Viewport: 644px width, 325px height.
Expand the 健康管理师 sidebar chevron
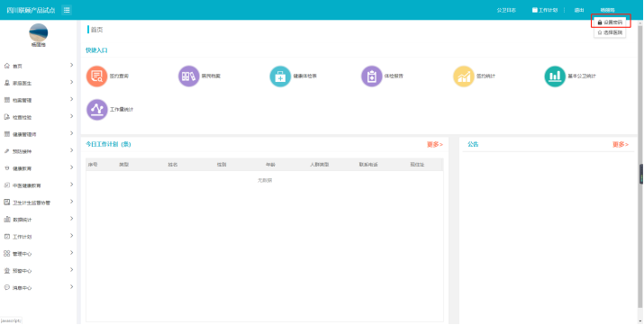pos(71,133)
